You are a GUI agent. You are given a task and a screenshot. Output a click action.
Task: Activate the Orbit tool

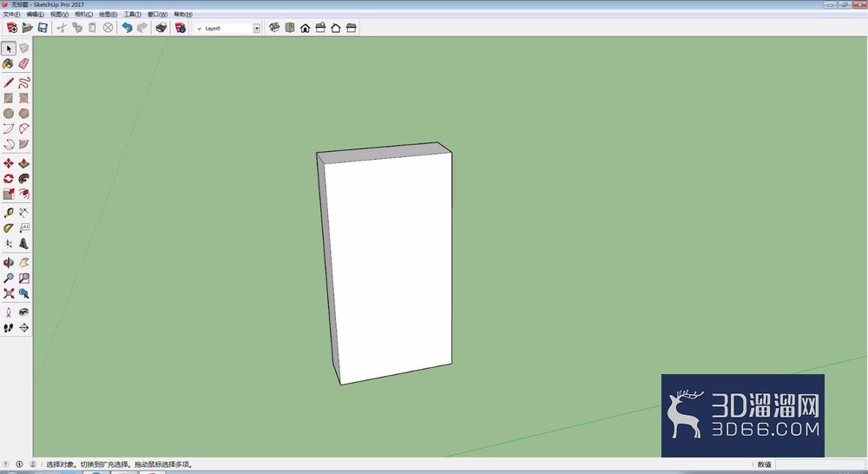click(x=9, y=262)
